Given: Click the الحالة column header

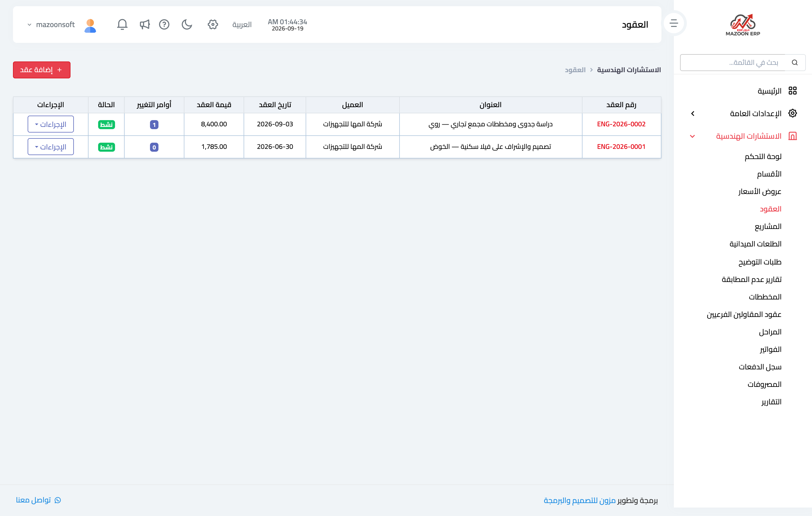Looking at the screenshot, I should coord(106,105).
